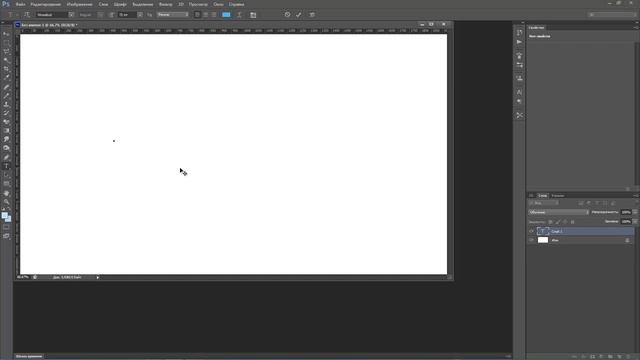Select the Brush tool

point(6,96)
